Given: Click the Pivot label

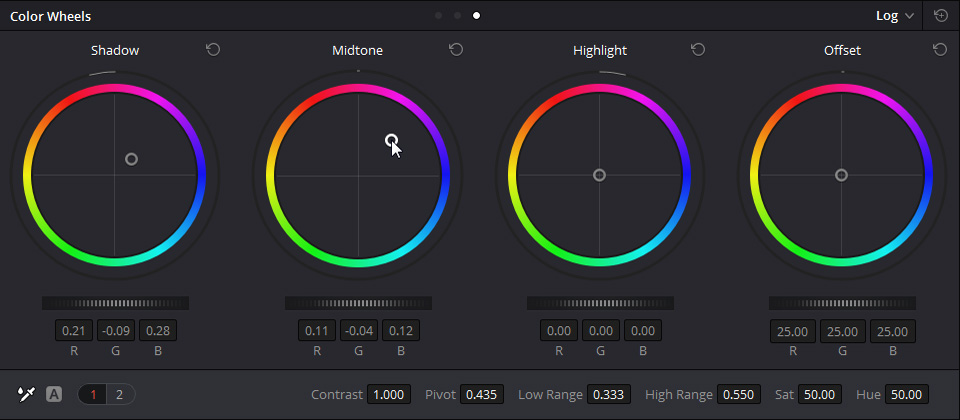Looking at the screenshot, I should [441, 394].
